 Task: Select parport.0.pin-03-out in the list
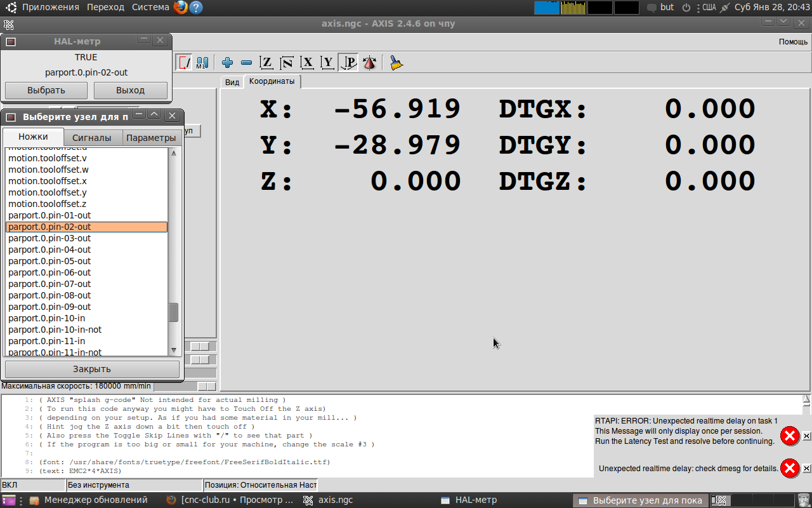(x=86, y=238)
